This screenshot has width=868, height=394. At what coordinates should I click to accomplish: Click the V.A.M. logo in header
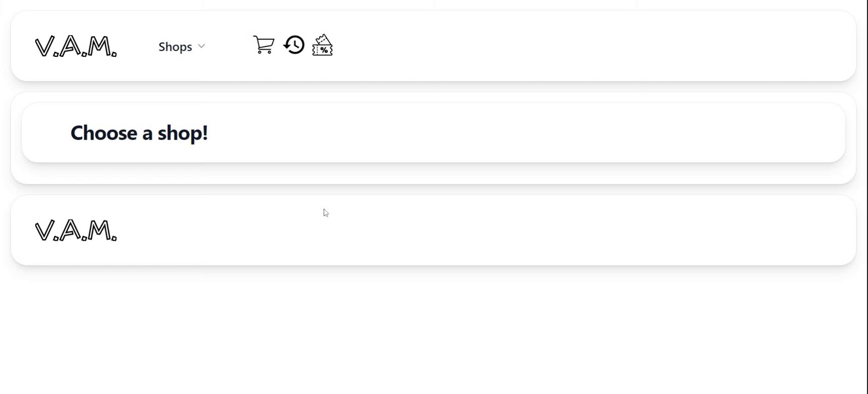pyautogui.click(x=76, y=47)
